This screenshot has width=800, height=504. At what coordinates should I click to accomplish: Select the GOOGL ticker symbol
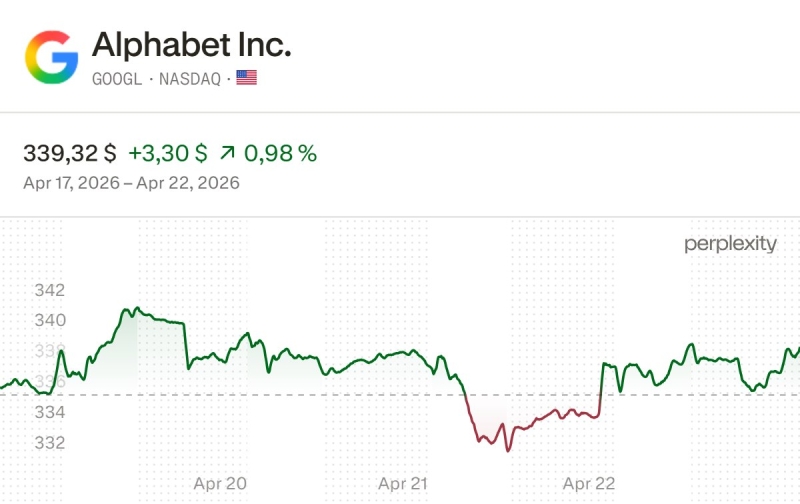(117, 77)
